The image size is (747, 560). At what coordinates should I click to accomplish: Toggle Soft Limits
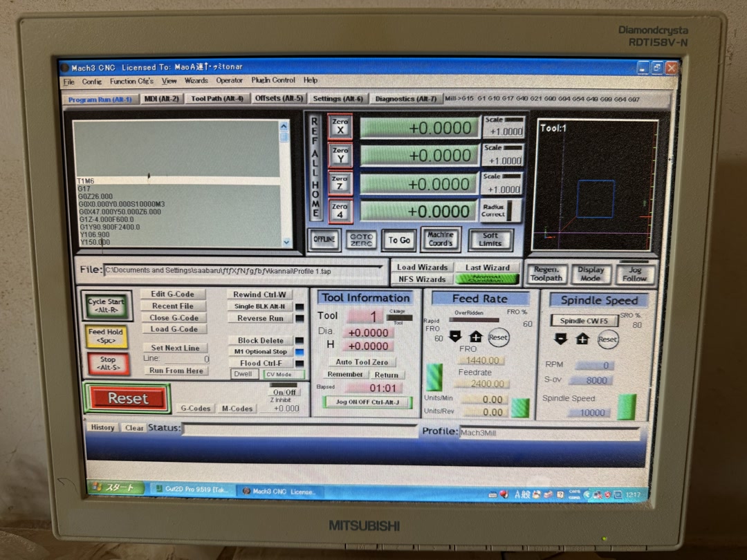(490, 239)
